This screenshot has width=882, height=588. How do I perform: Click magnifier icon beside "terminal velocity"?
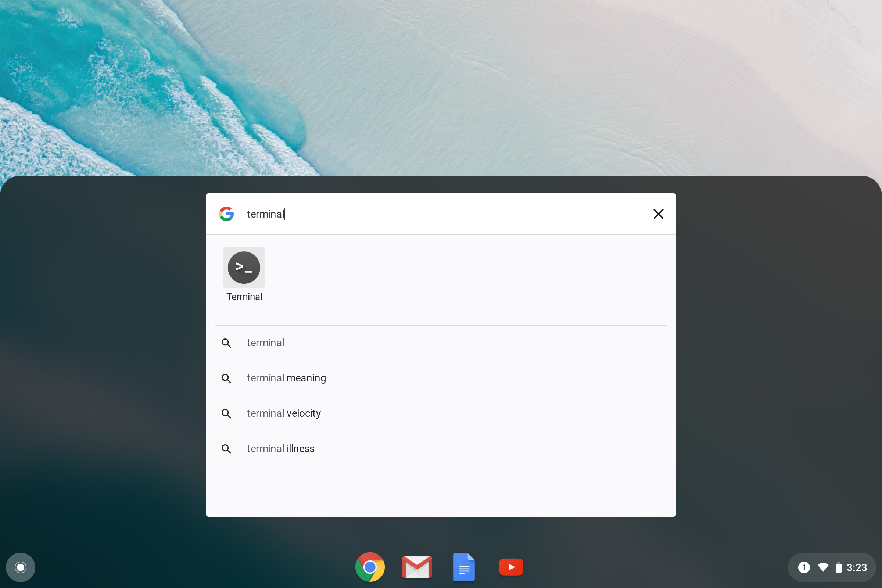click(x=226, y=414)
